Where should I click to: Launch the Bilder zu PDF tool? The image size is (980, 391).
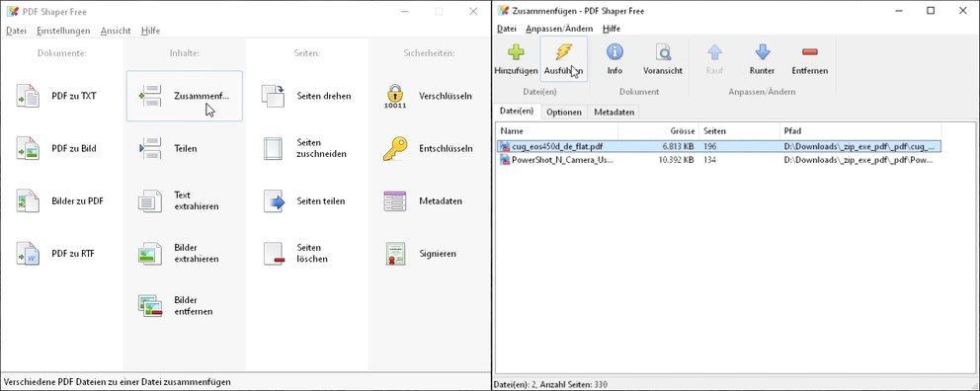[61, 201]
